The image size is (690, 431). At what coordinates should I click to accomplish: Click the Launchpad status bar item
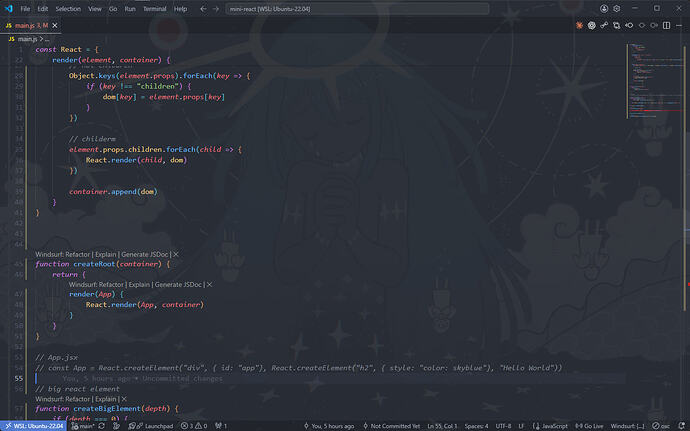point(151,426)
